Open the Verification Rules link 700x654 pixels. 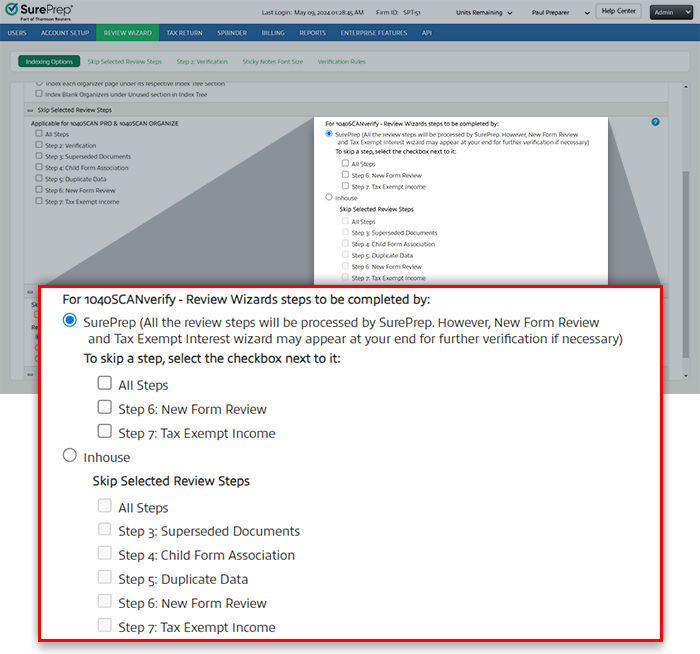pyautogui.click(x=341, y=61)
